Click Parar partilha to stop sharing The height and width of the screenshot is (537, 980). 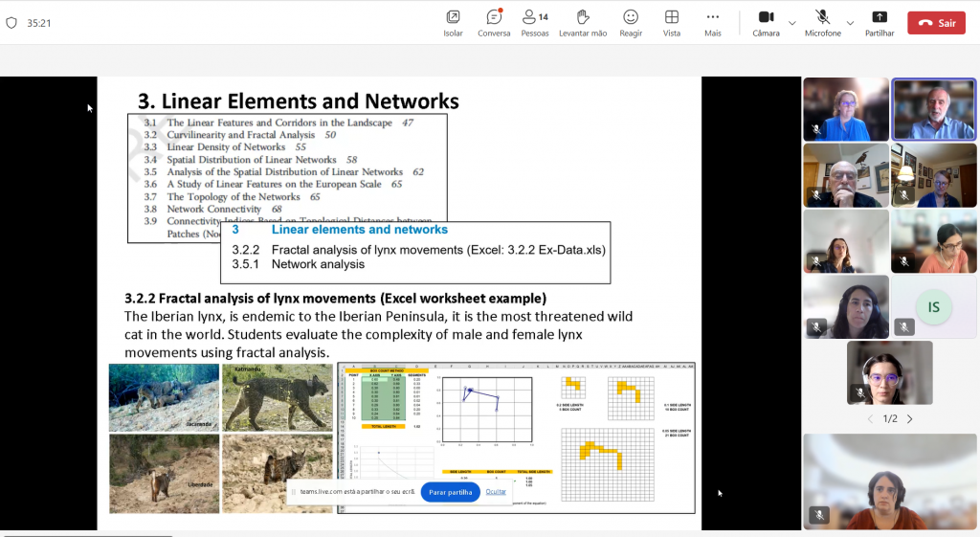(x=450, y=491)
